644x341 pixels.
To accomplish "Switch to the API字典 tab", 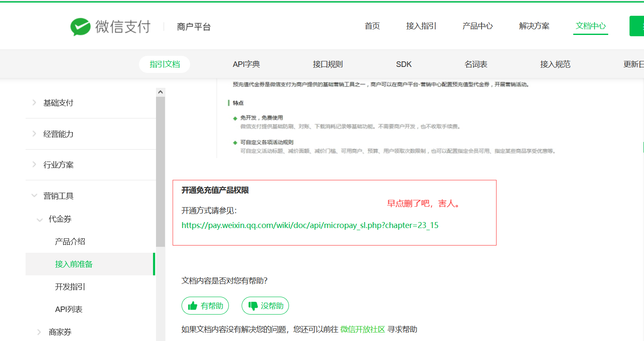I will click(246, 64).
